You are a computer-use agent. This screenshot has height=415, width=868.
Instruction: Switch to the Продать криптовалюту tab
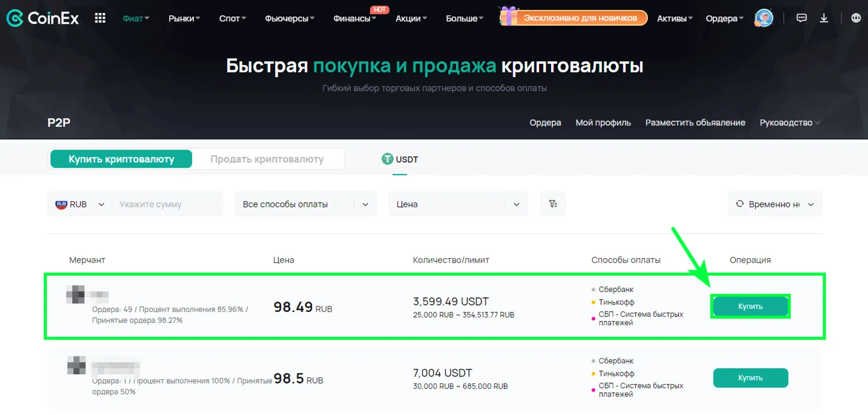pyautogui.click(x=267, y=159)
